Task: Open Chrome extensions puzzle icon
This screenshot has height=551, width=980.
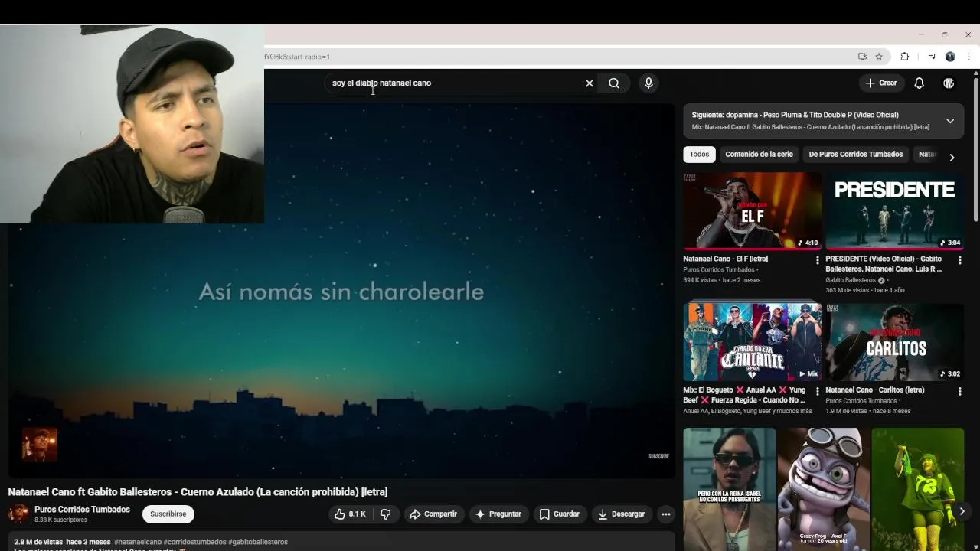Action: point(905,57)
